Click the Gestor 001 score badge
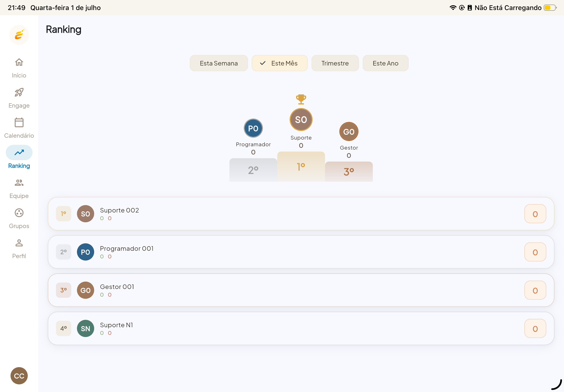 (x=535, y=290)
